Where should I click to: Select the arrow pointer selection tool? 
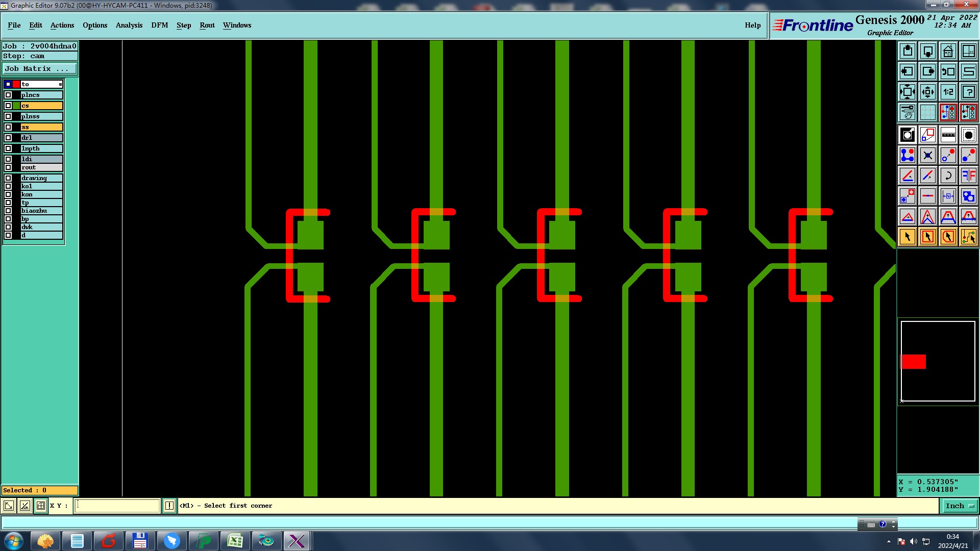(908, 237)
